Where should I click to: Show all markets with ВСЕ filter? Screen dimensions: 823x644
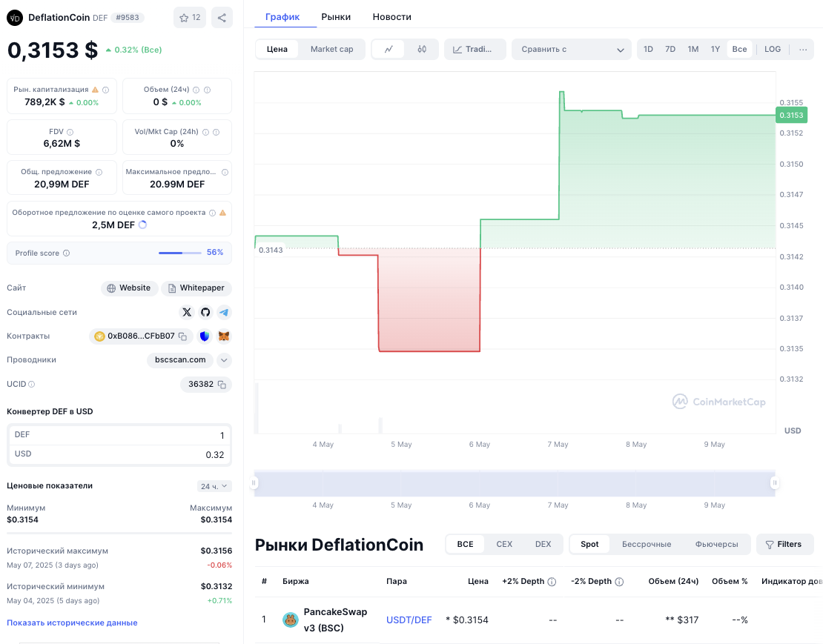(x=465, y=545)
